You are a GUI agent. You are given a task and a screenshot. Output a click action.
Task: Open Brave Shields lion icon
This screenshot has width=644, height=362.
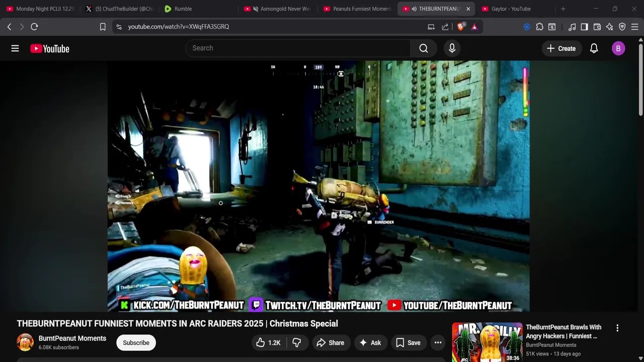tap(460, 27)
